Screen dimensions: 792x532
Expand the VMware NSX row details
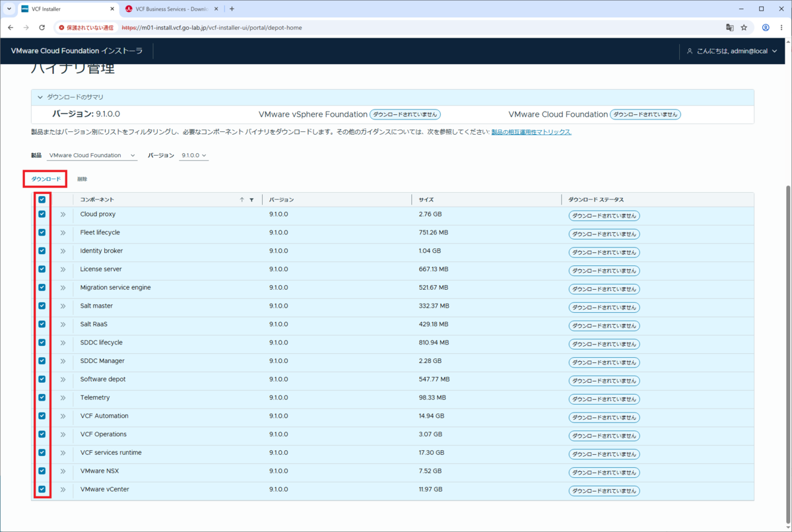point(63,471)
